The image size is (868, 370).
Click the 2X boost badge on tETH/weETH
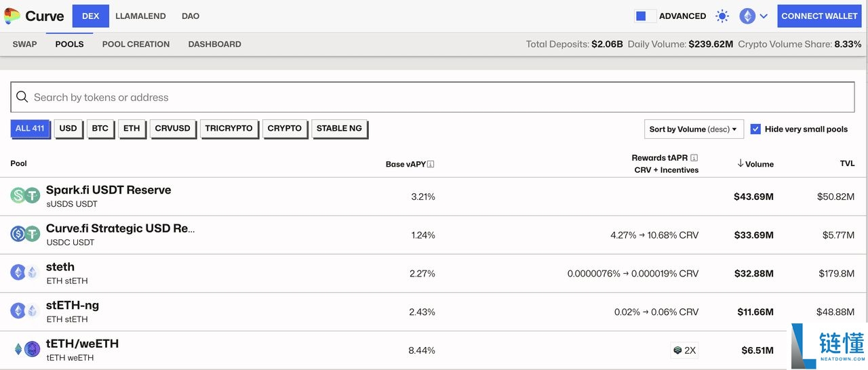pyautogui.click(x=684, y=350)
